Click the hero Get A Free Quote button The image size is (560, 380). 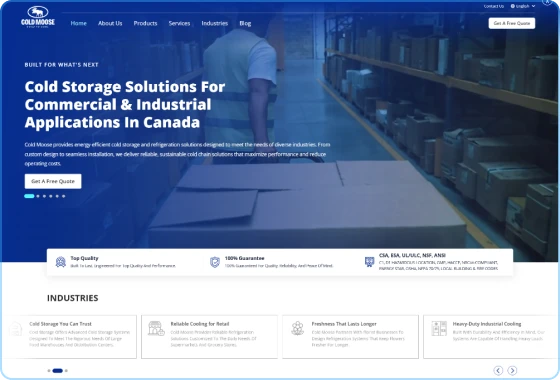pos(53,181)
